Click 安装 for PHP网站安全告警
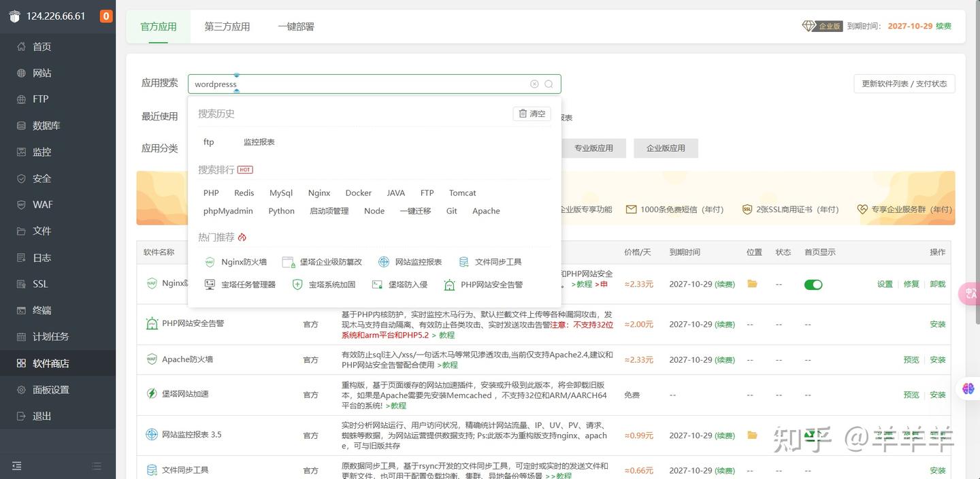This screenshot has height=479, width=980. pyautogui.click(x=938, y=325)
